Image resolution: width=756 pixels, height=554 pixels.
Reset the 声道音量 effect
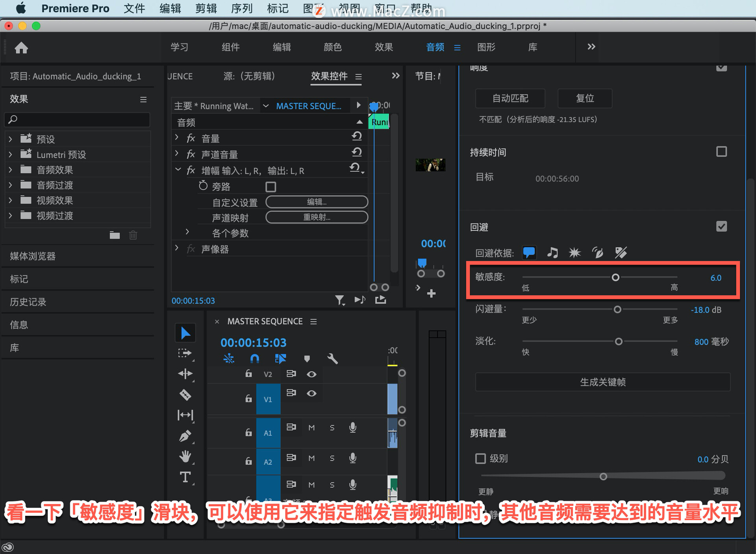(x=357, y=152)
